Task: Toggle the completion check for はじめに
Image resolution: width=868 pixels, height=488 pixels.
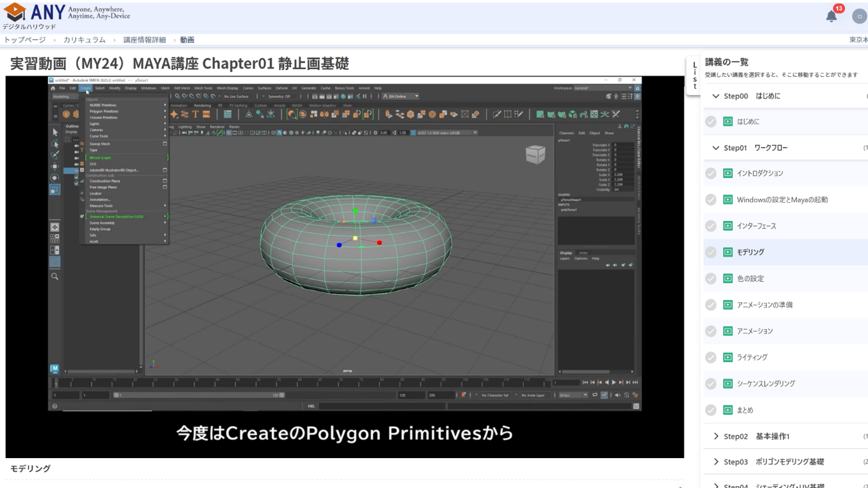Action: click(x=711, y=121)
